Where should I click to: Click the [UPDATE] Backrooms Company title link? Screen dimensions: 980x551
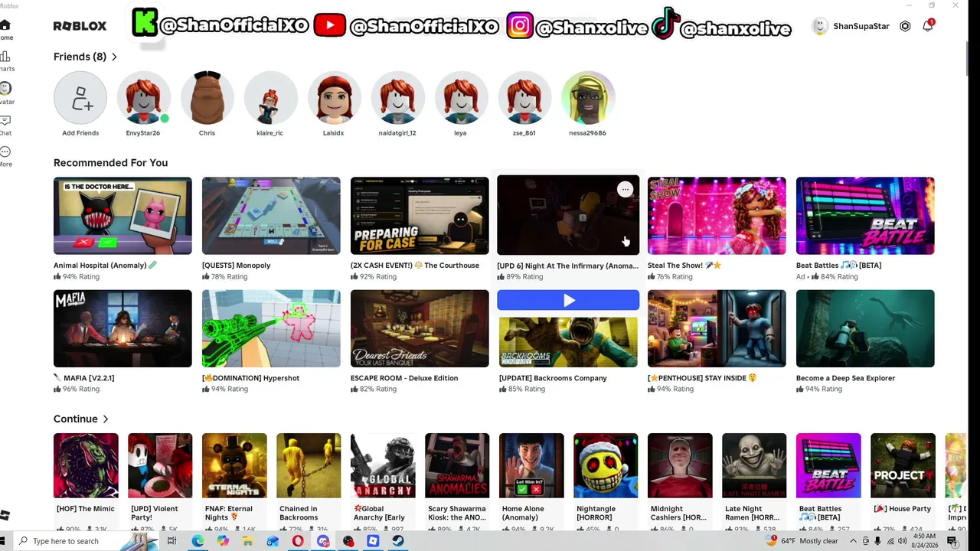coord(553,378)
